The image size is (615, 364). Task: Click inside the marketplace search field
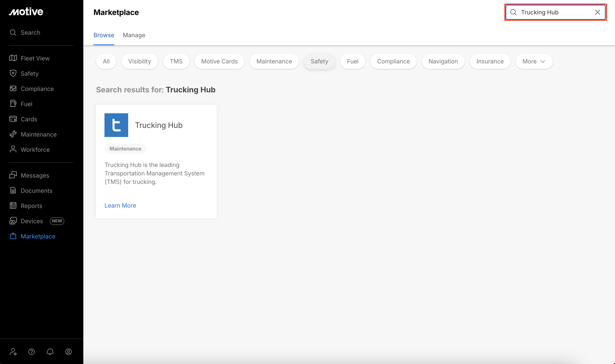[x=552, y=12]
